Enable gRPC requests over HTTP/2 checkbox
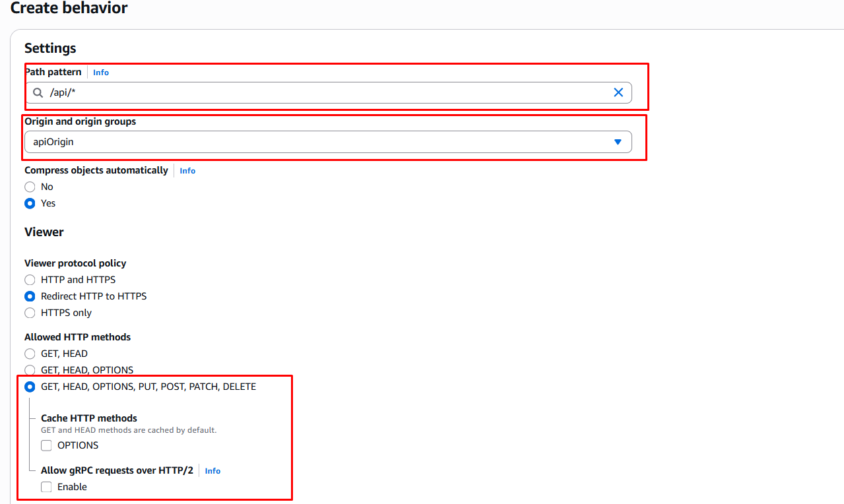The image size is (844, 504). pyautogui.click(x=46, y=488)
